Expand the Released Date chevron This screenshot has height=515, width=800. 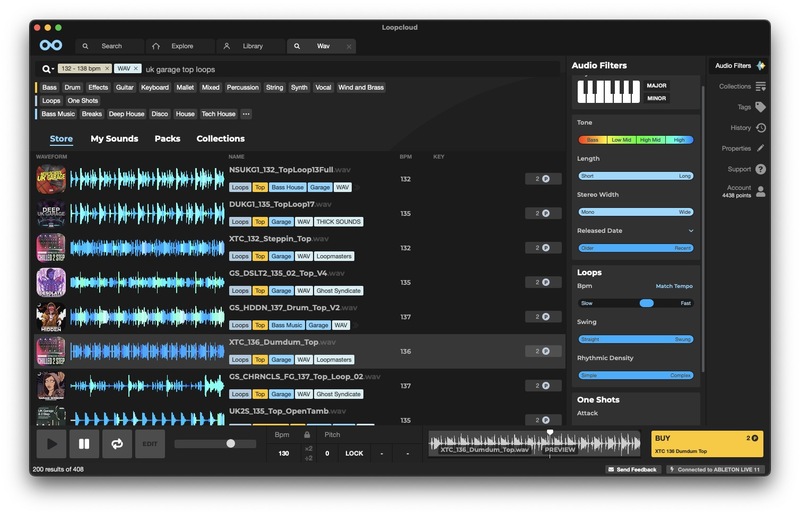pyautogui.click(x=690, y=231)
